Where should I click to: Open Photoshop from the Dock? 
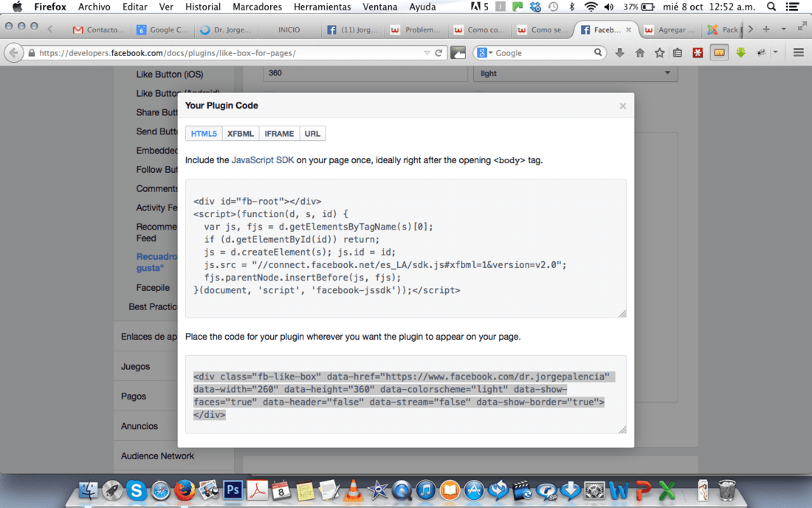pos(233,490)
